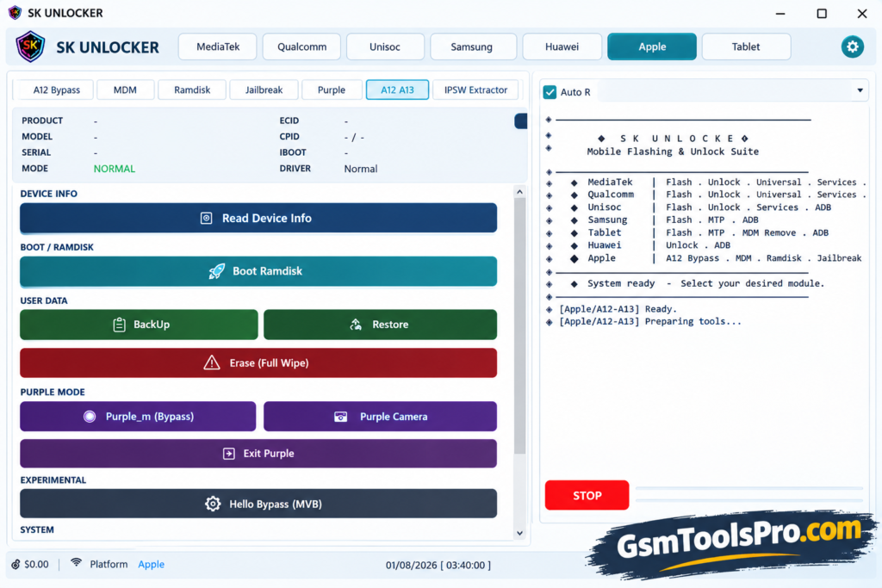This screenshot has width=882, height=588.
Task: Click the camera icon on Purple Camera
Action: (340, 417)
